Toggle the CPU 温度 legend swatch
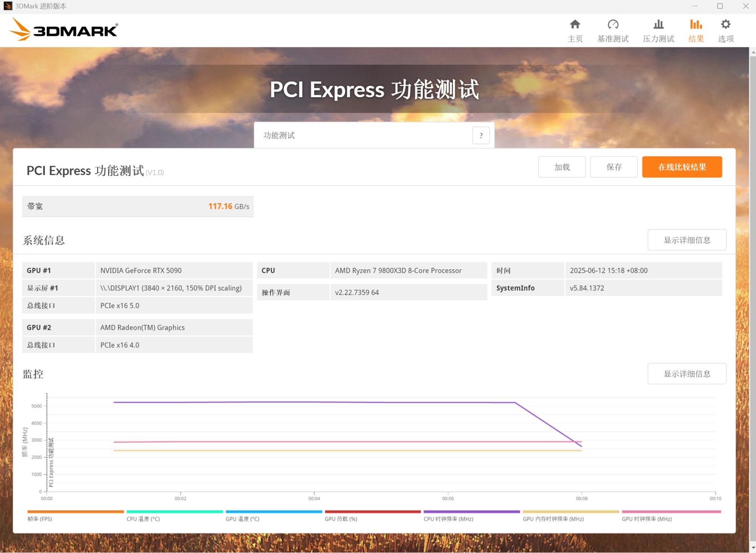Screen dimensions: 756x553 click(175, 512)
